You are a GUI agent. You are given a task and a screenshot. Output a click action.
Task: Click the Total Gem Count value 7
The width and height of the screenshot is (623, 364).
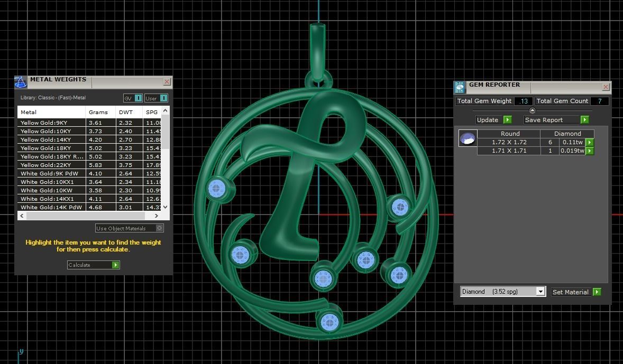[x=600, y=101]
